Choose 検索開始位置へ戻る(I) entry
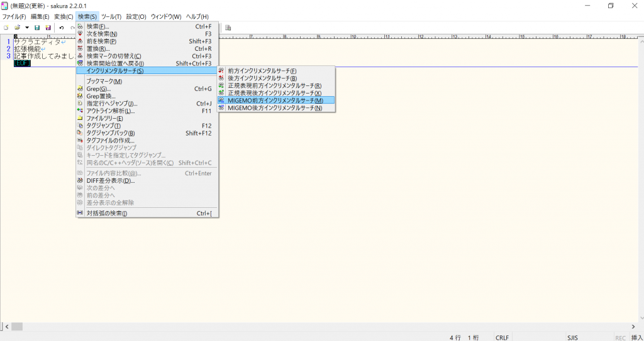The image size is (644, 341). coord(147,63)
